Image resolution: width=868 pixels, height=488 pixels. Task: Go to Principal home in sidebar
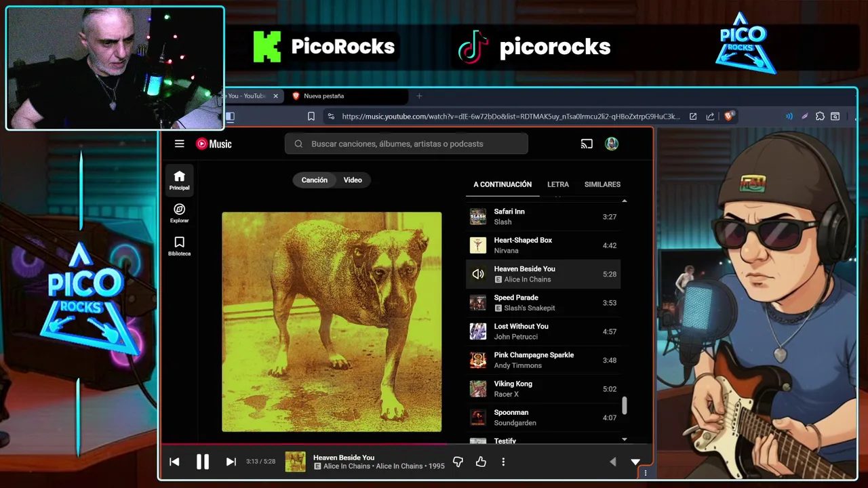[179, 180]
